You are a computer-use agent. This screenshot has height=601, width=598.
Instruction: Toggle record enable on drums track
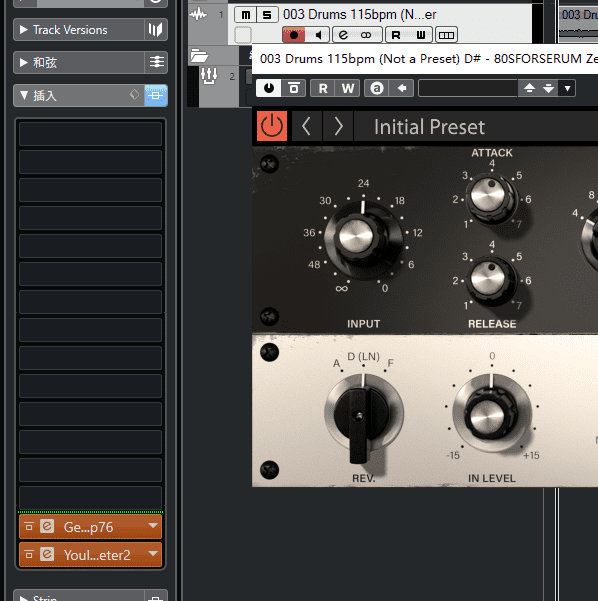click(x=294, y=35)
